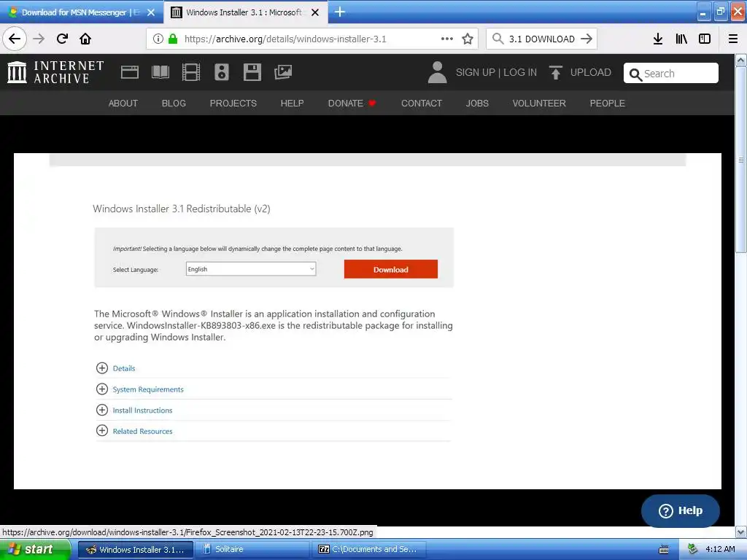Click the 4:12 AM taskbar clock
The width and height of the screenshot is (747, 560).
point(720,550)
